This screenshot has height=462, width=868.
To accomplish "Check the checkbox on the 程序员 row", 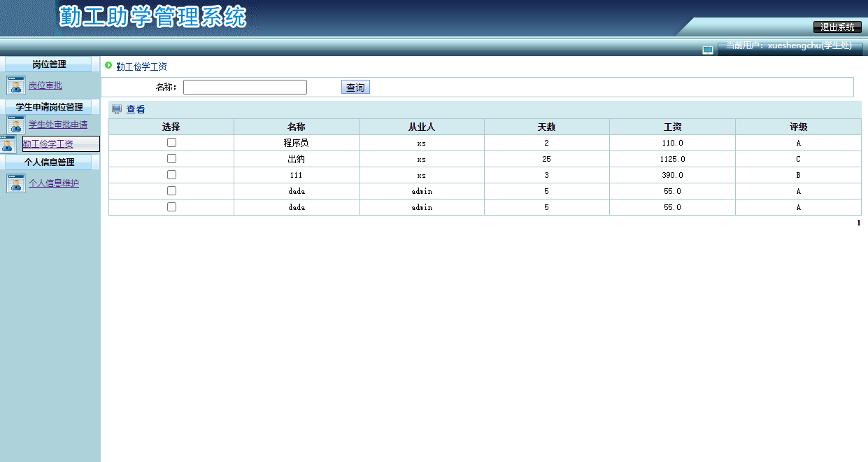I will 171,142.
